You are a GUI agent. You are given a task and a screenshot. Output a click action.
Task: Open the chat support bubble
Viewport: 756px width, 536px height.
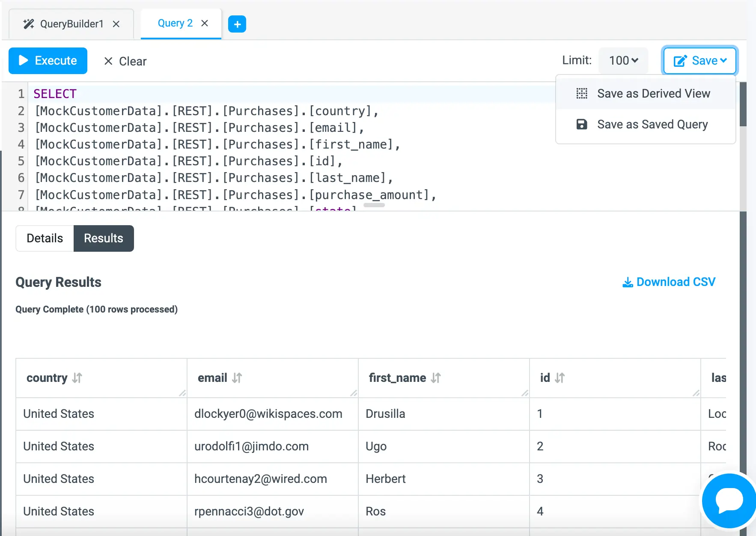[729, 500]
